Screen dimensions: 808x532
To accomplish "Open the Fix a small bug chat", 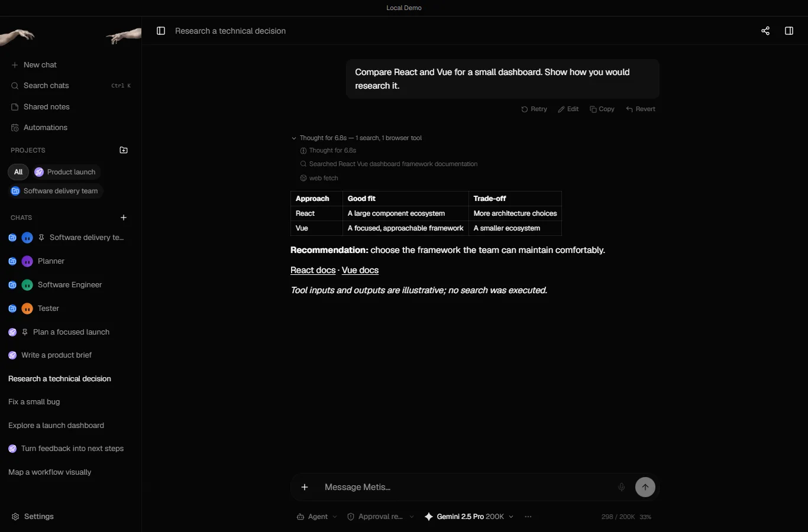I will pyautogui.click(x=70, y=402).
